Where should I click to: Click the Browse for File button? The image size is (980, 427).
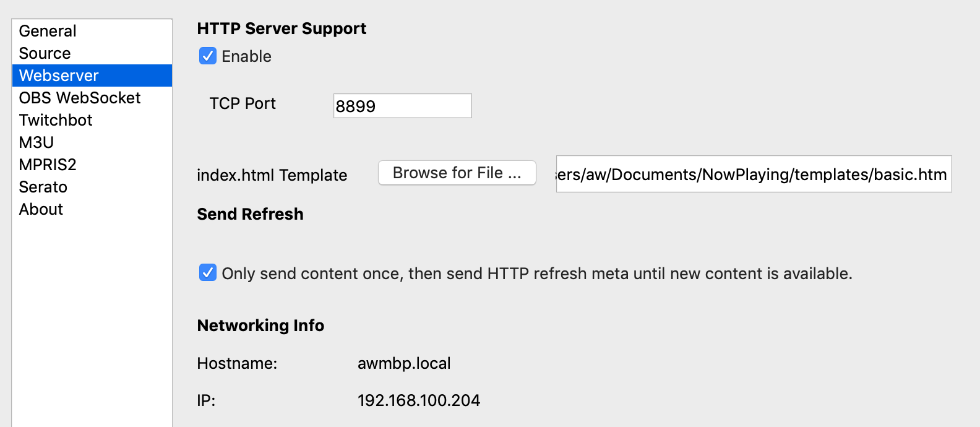click(x=457, y=173)
